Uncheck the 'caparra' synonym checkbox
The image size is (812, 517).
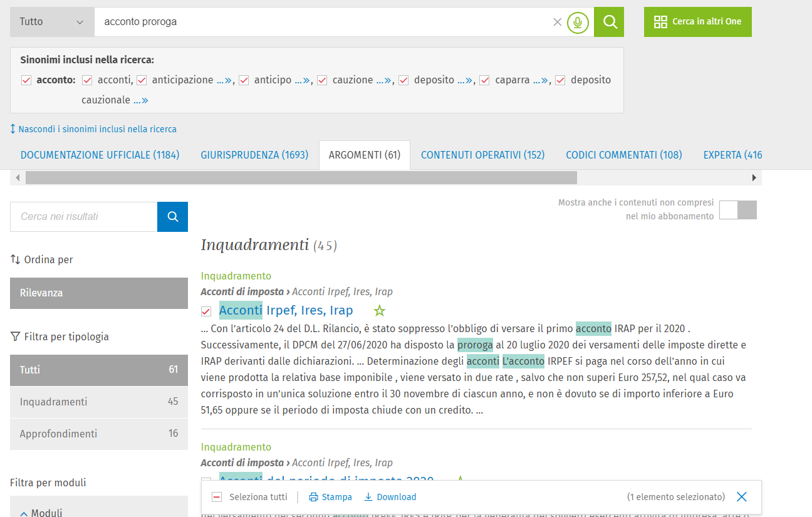484,80
